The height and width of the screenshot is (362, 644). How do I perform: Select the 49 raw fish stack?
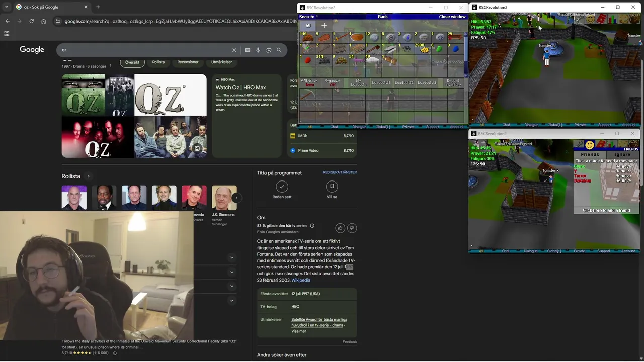[373, 60]
